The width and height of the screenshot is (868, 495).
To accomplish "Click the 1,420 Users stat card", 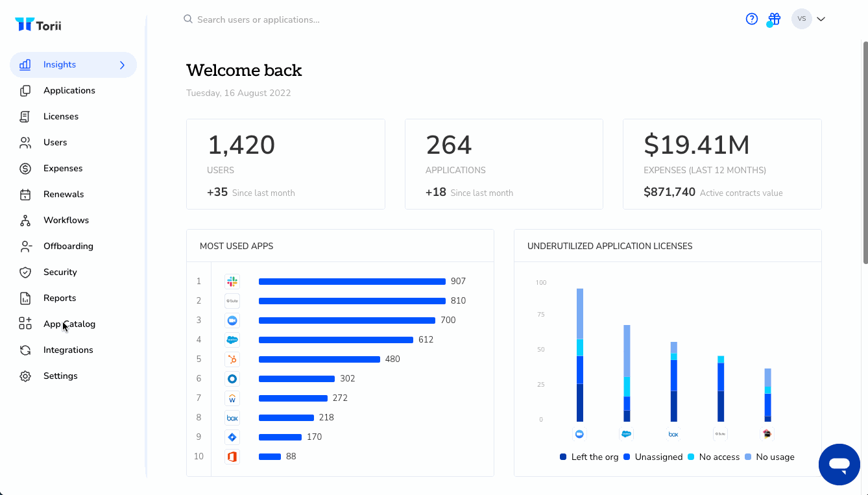I will [285, 164].
